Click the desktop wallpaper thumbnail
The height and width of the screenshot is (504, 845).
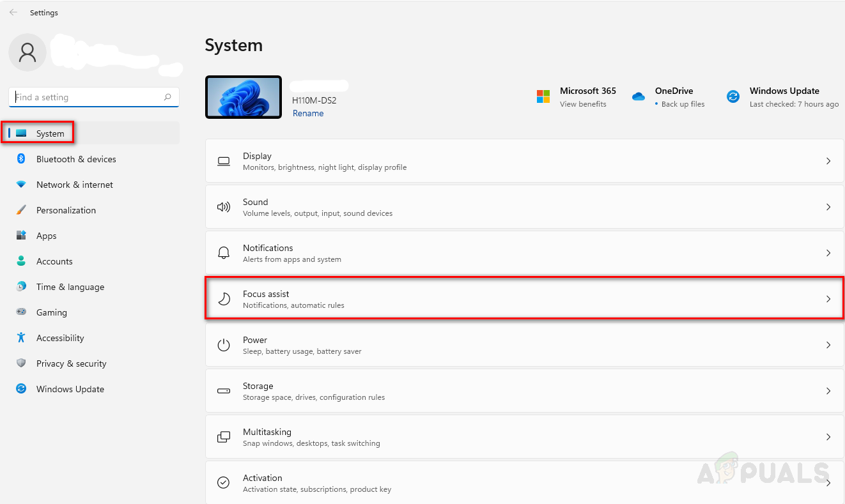244,97
